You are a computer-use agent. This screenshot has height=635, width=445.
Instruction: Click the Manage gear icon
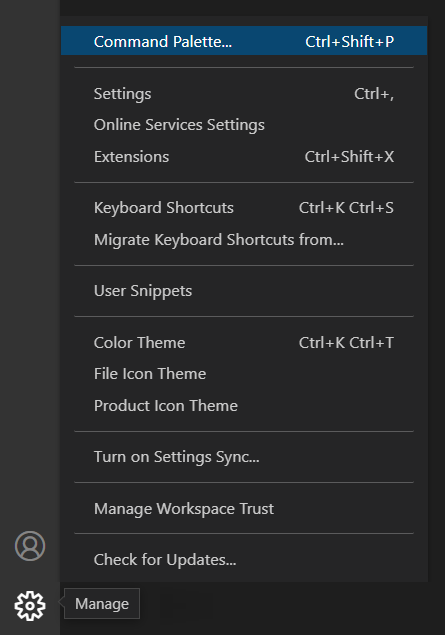point(30,605)
